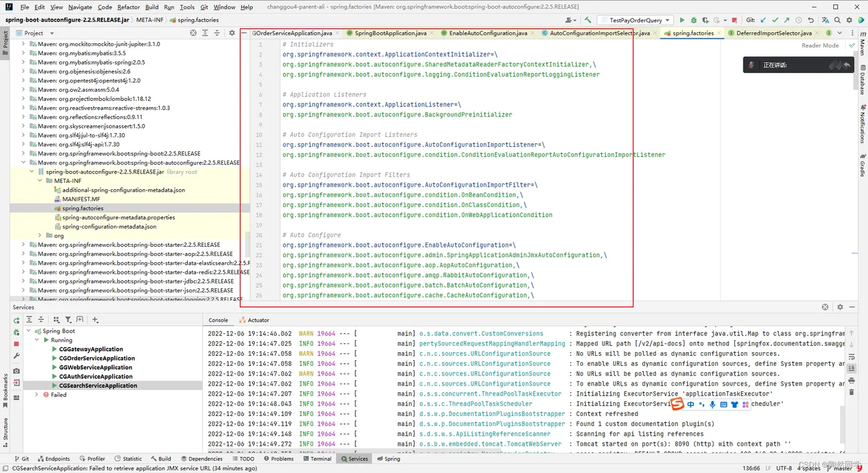Open the Git menu

point(204,7)
